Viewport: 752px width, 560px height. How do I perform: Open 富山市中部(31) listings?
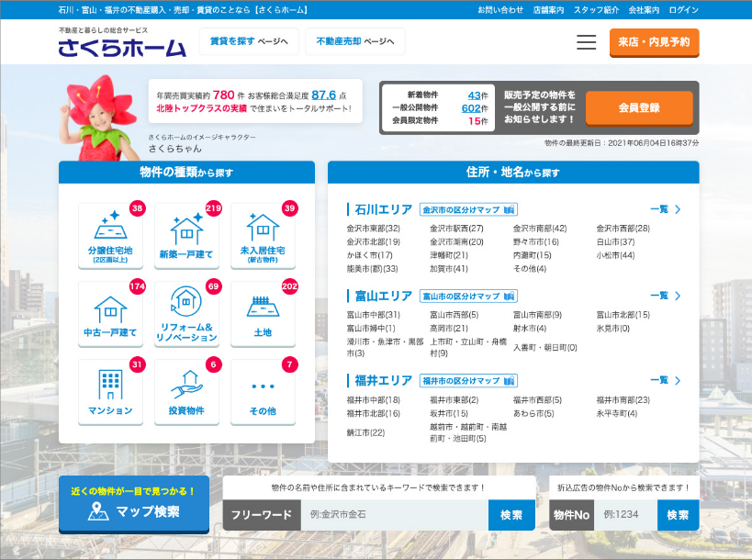click(374, 315)
